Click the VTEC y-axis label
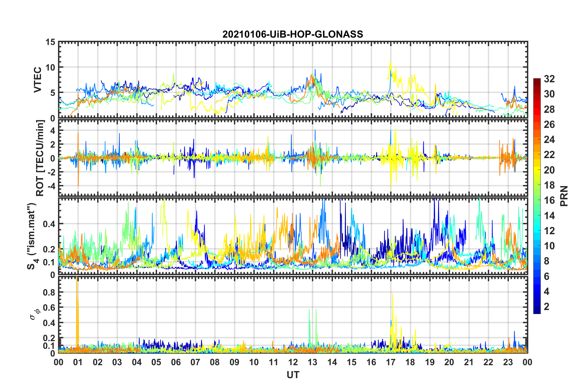This screenshot has height=392, width=586. point(38,80)
